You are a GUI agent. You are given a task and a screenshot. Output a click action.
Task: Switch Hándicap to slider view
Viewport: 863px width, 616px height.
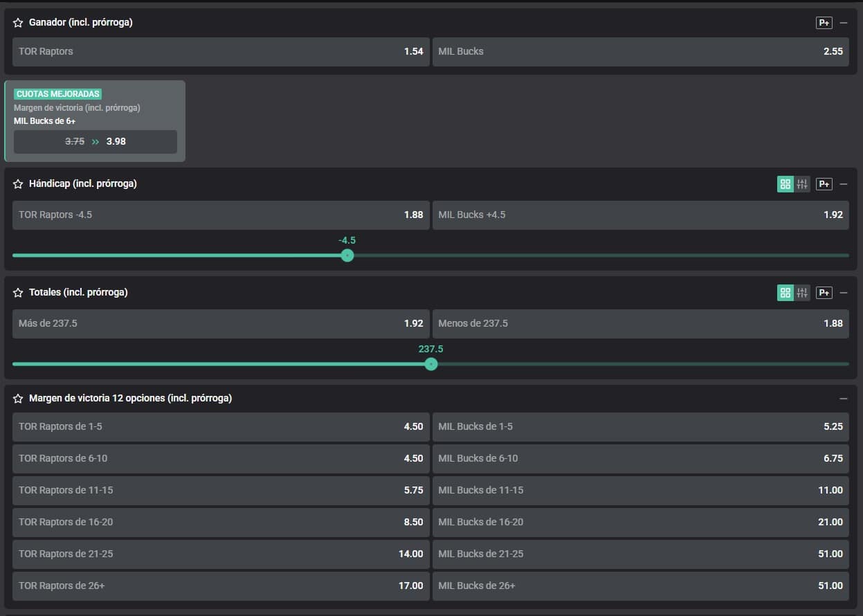point(802,184)
